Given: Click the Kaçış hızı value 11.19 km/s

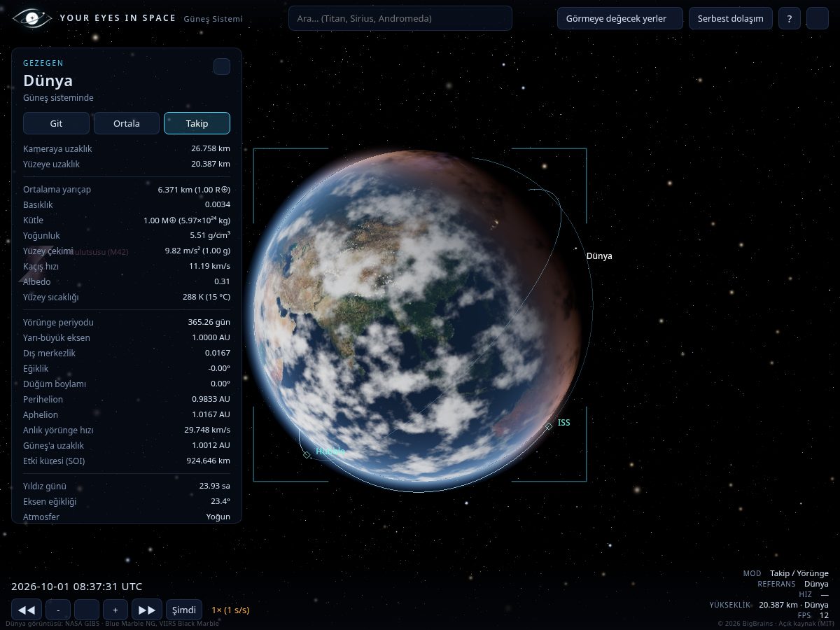Looking at the screenshot, I should click(x=209, y=266).
